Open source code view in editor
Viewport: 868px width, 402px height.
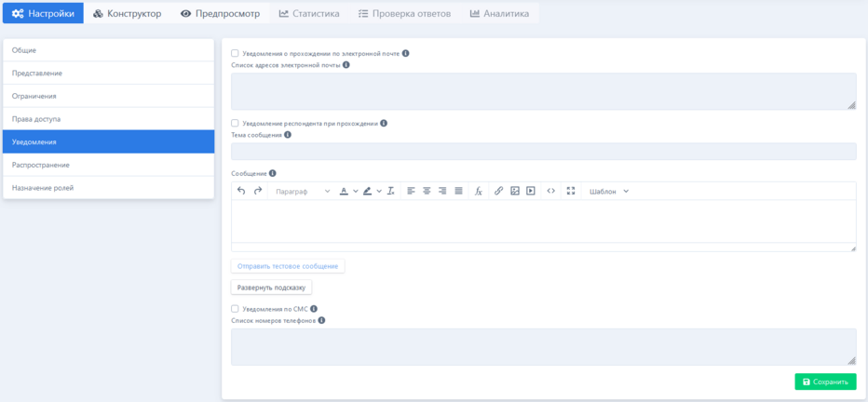click(x=551, y=191)
